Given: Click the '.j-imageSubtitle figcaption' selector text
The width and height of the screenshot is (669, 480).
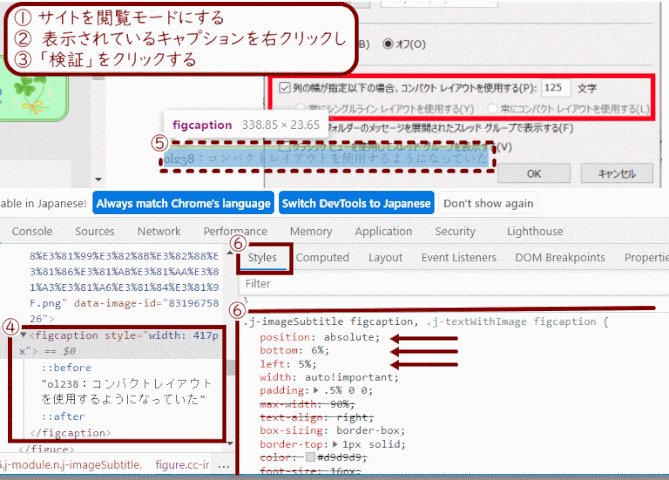Looking at the screenshot, I should pyautogui.click(x=329, y=321).
